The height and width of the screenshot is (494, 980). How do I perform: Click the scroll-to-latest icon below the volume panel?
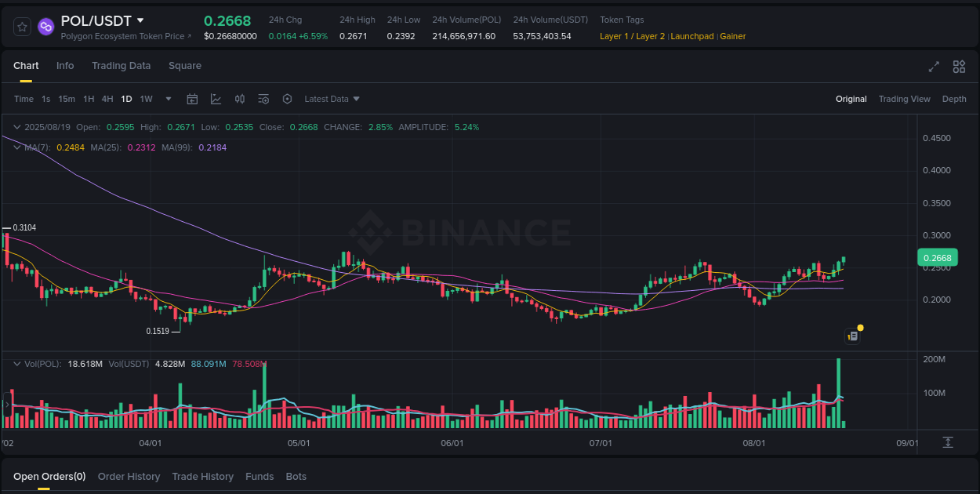click(x=946, y=442)
